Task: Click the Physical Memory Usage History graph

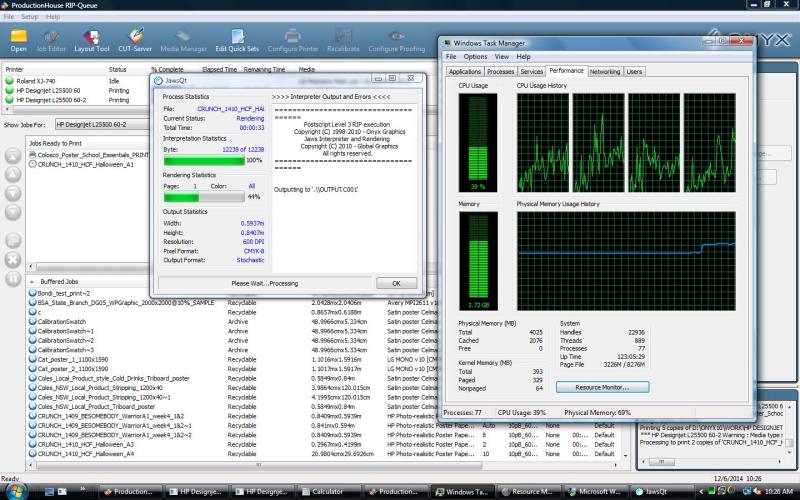Action: coord(626,261)
